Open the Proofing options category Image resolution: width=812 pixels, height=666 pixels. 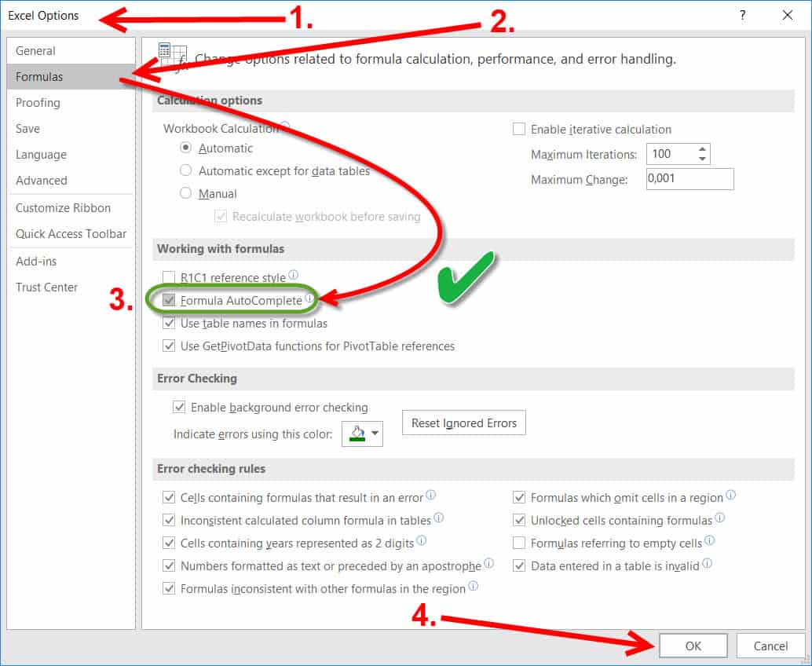tap(71, 103)
